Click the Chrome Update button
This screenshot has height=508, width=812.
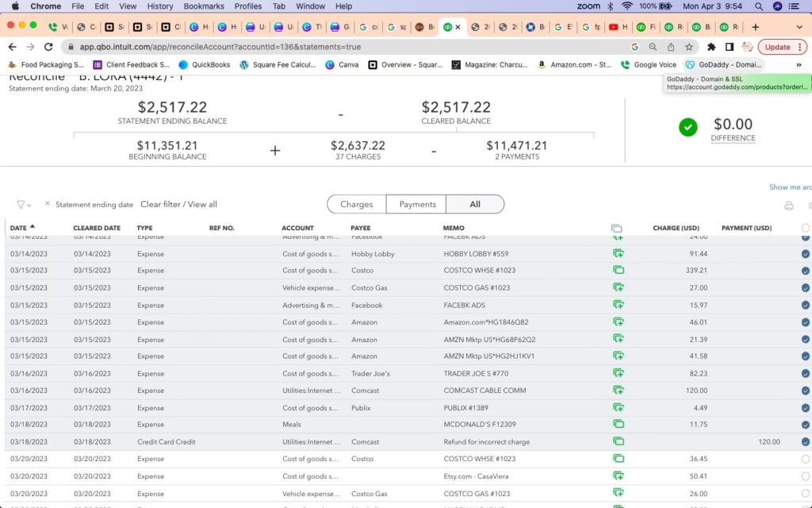click(776, 47)
